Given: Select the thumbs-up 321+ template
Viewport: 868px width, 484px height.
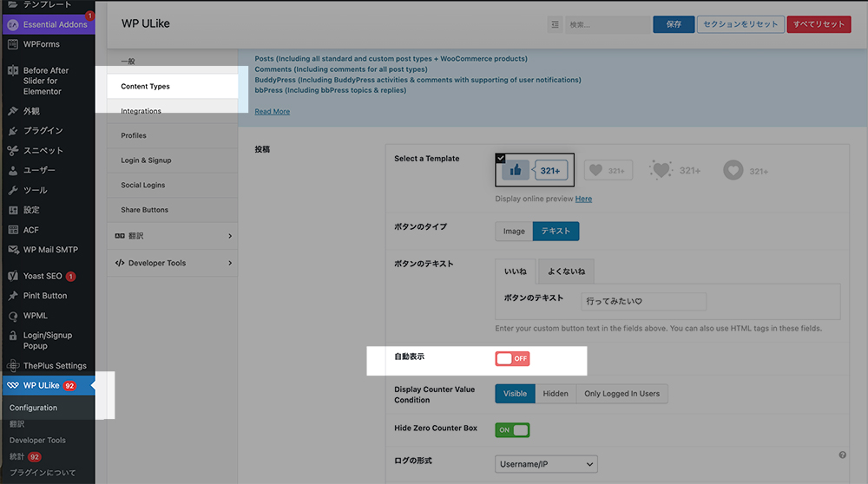Looking at the screenshot, I should 535,171.
